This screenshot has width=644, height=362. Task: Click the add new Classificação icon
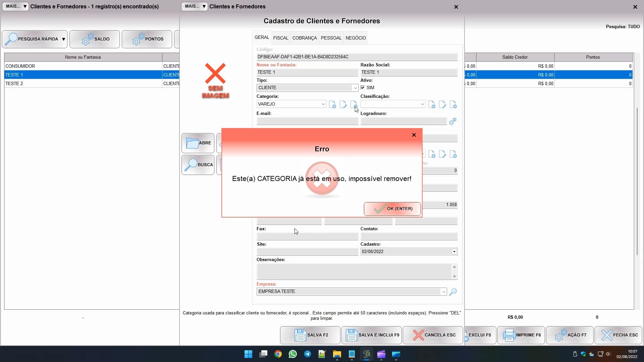(x=432, y=105)
